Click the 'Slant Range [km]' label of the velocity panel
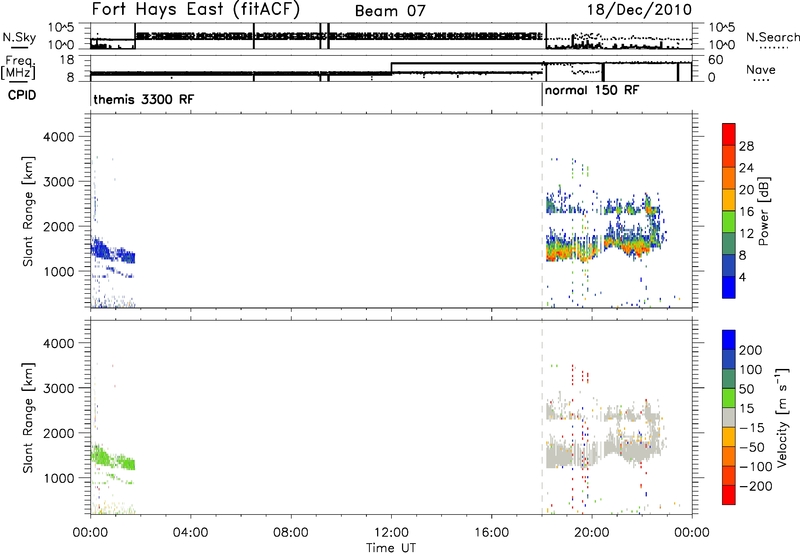The image size is (800, 554). click(x=28, y=417)
